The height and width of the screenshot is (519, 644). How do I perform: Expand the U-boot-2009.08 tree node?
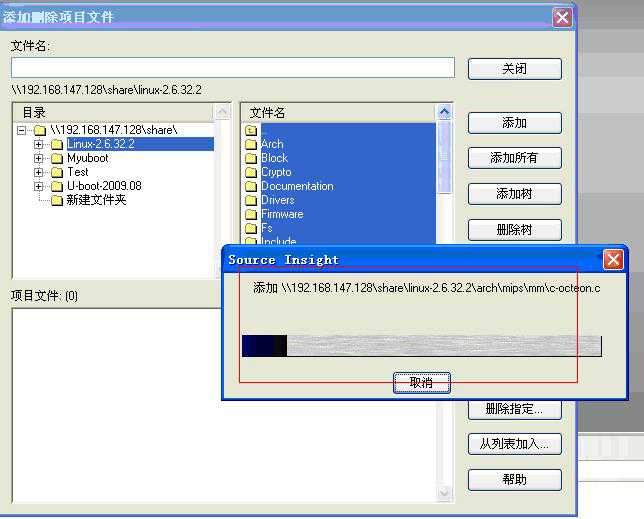(x=39, y=186)
